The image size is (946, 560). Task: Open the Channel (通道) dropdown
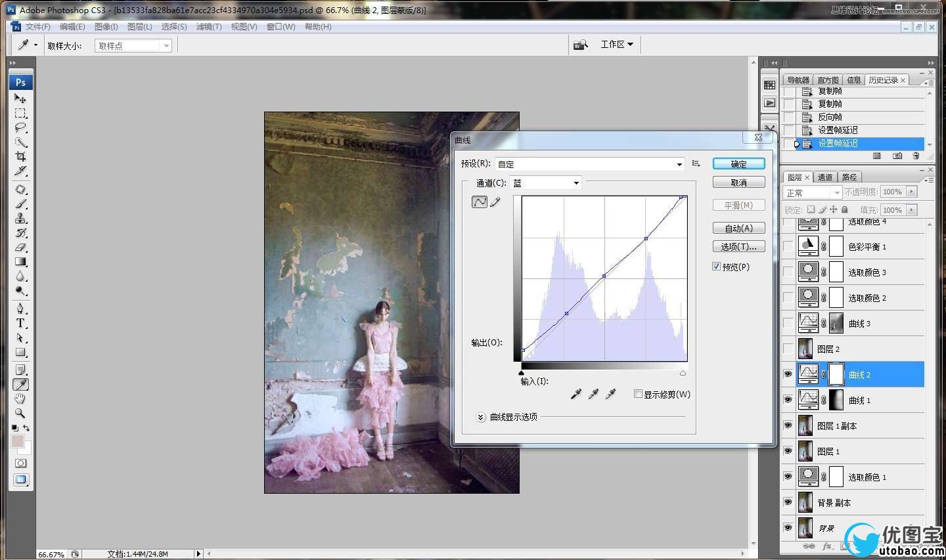(x=545, y=183)
